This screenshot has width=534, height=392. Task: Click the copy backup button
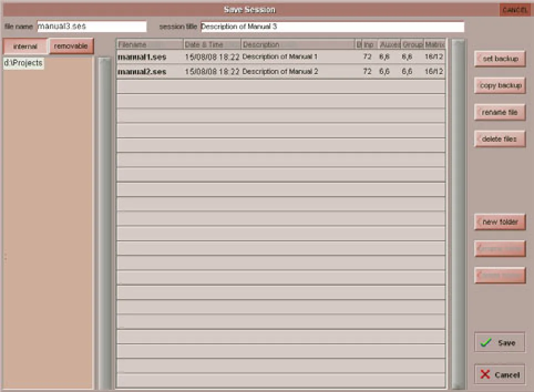(500, 85)
